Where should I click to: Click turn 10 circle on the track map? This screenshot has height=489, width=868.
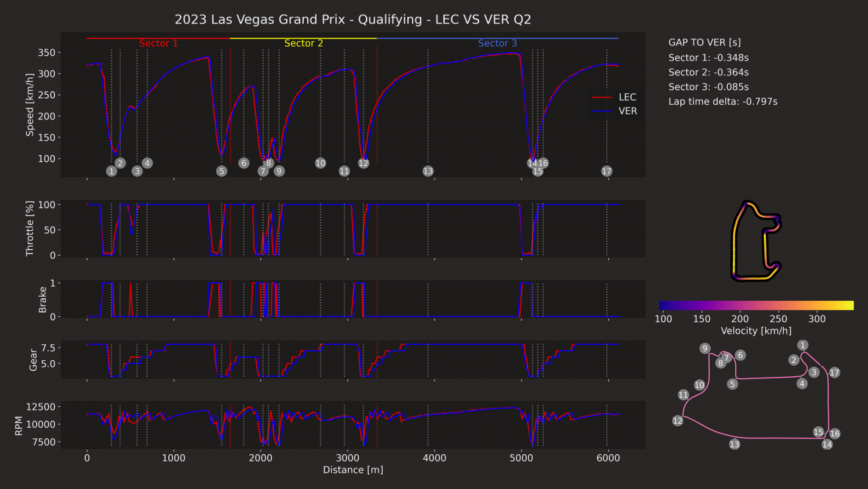[x=699, y=385]
